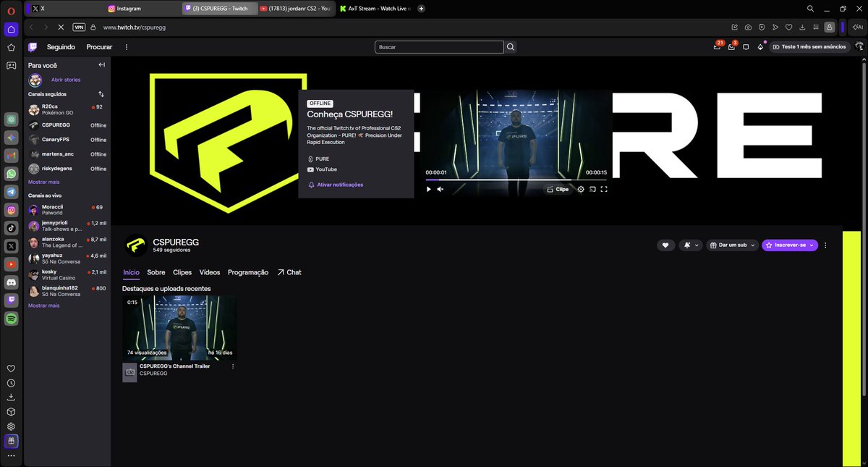Open the more options dots beside Procurar
Viewport: 868px width, 467px height.
pyautogui.click(x=127, y=47)
